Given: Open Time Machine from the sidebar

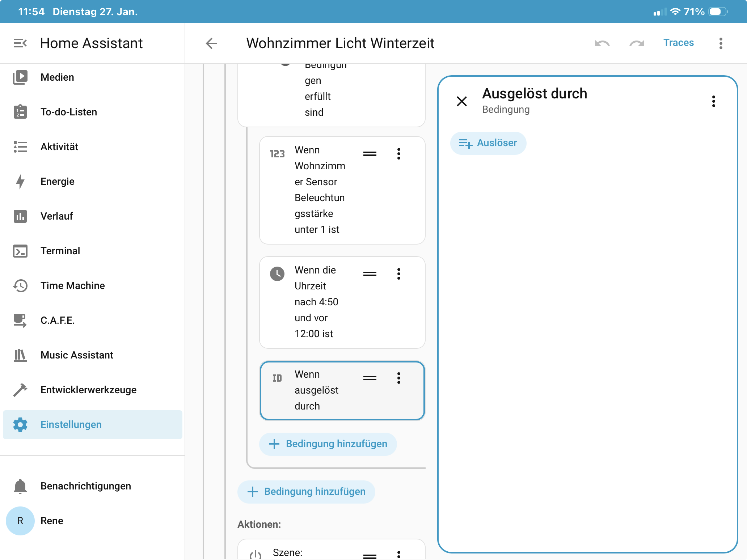Looking at the screenshot, I should [72, 286].
